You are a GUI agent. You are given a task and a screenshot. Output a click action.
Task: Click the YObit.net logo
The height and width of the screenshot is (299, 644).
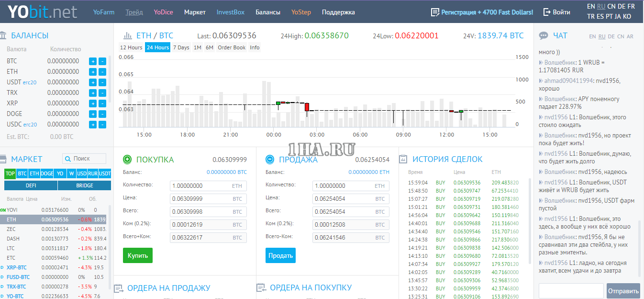(x=42, y=12)
